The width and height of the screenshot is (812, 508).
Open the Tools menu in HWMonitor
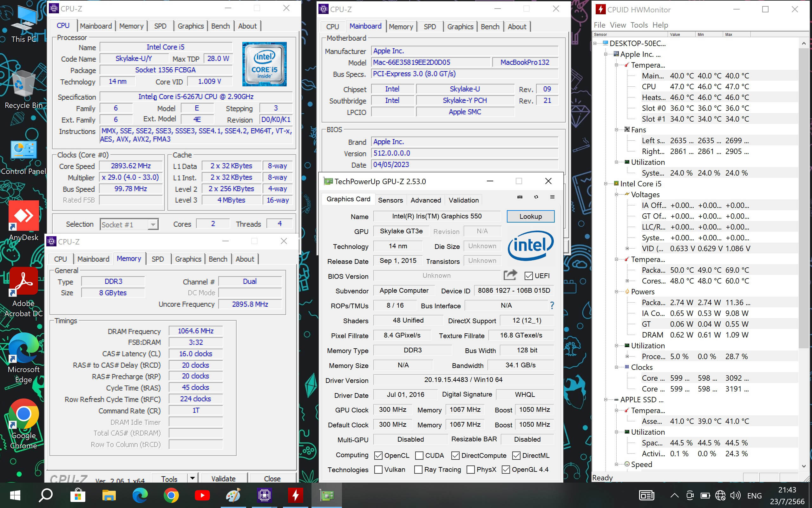pyautogui.click(x=639, y=25)
